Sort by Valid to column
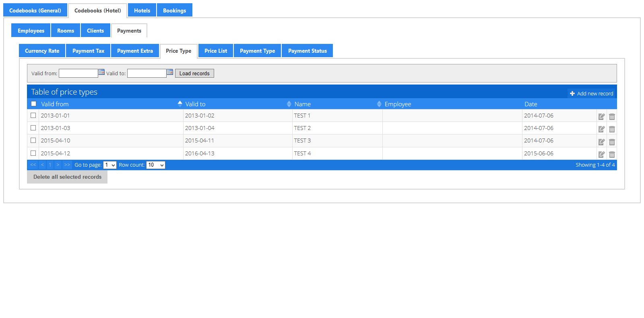This screenshot has width=644, height=318. [x=289, y=104]
